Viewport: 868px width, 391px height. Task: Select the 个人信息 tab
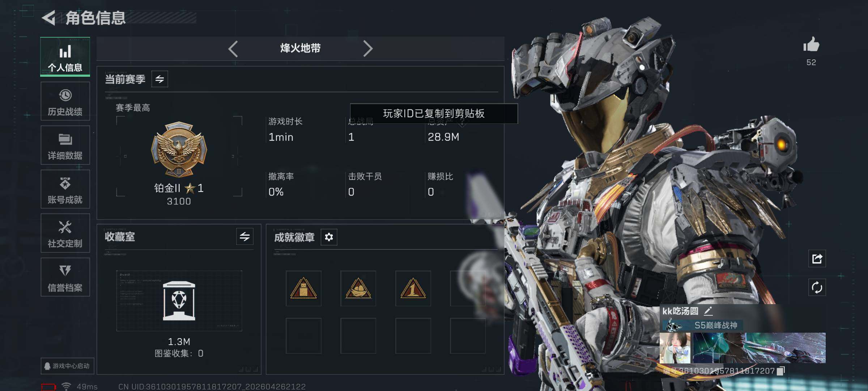[65, 57]
